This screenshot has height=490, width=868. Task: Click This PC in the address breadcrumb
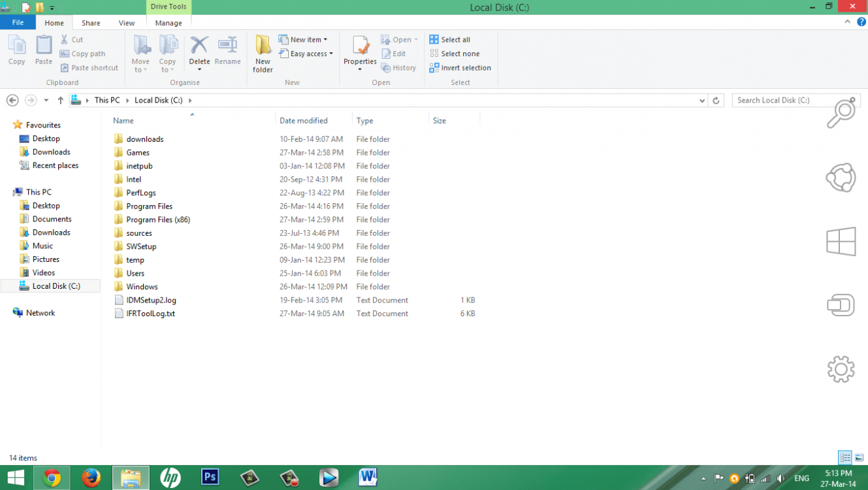107,101
